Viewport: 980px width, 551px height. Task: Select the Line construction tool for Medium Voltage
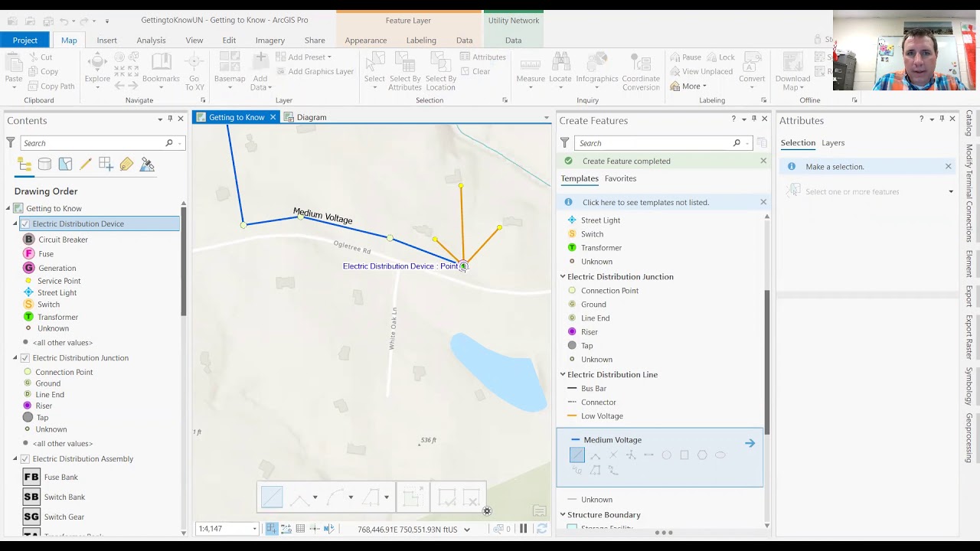tap(577, 455)
